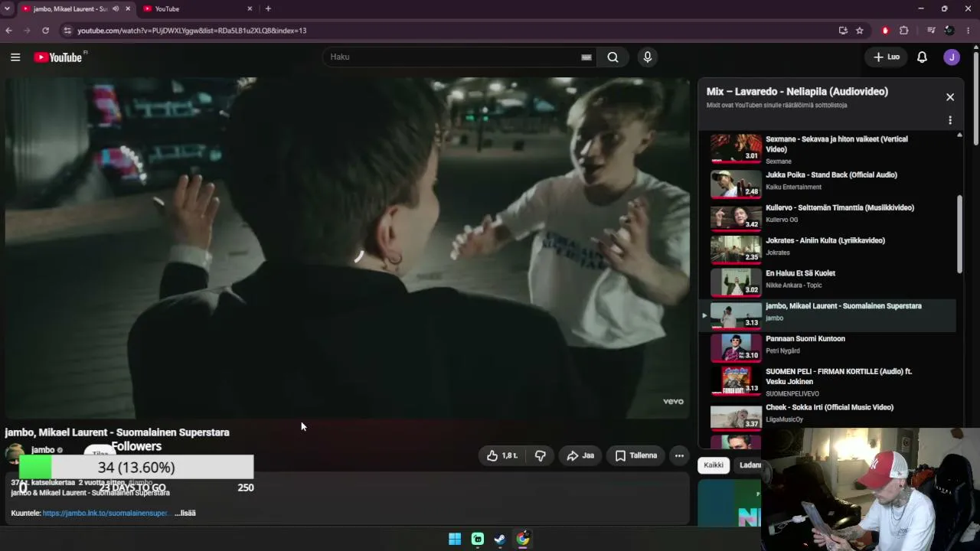Switch to the second YouTube tab
Viewport: 980px width, 551px height.
coord(199,8)
